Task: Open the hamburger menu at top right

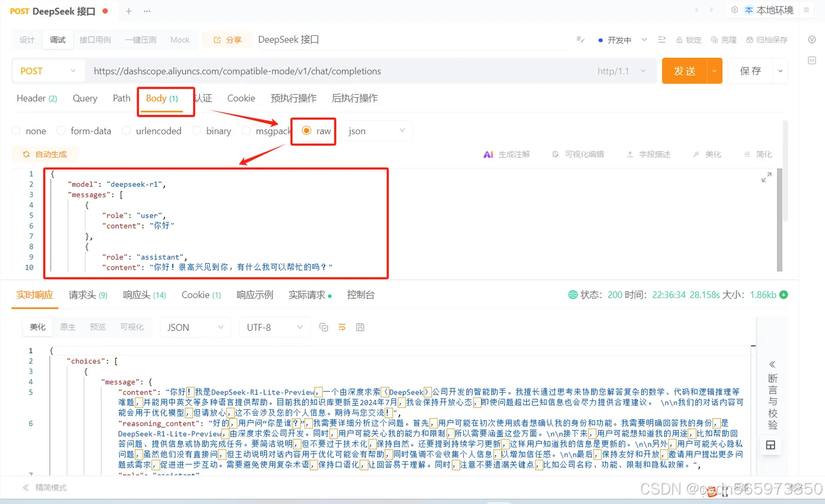Action: tap(806, 10)
